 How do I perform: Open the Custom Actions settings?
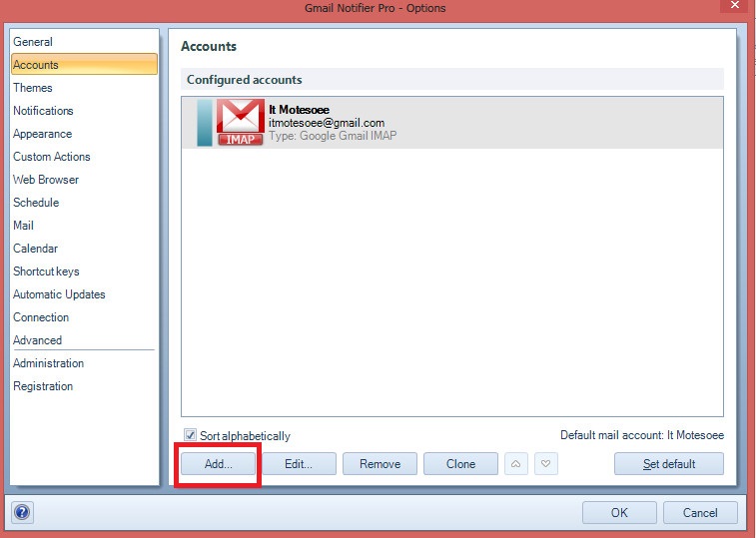tap(52, 157)
